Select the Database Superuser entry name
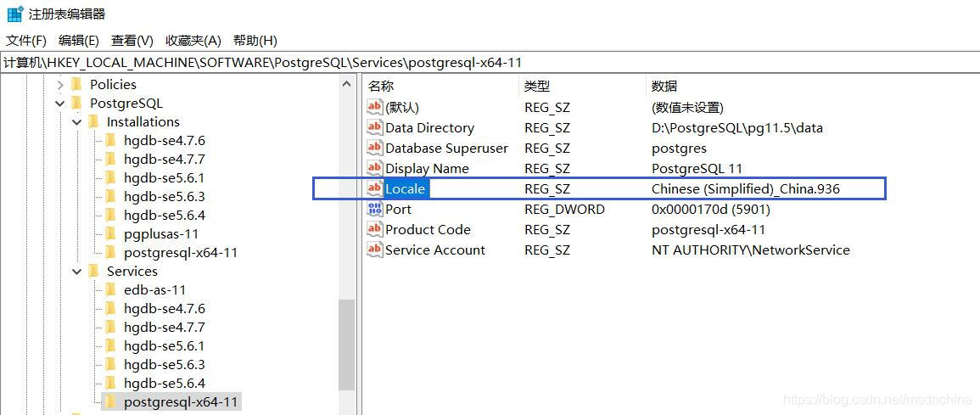980x415 pixels. (447, 149)
